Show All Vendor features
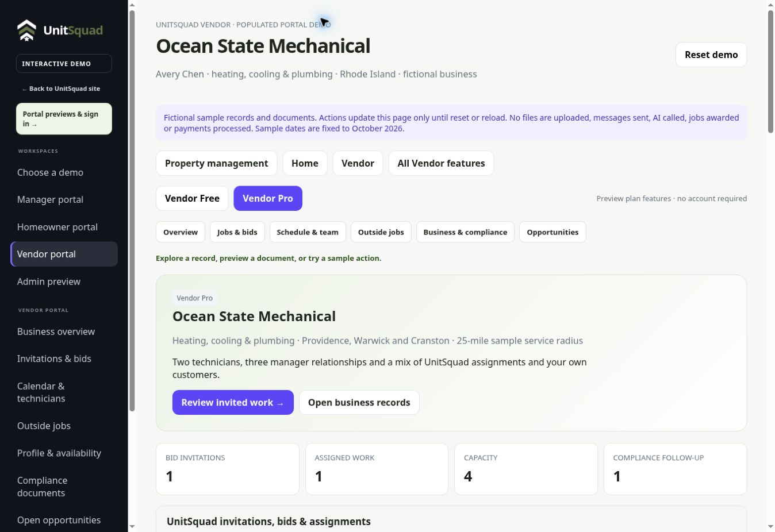This screenshot has height=532, width=775. (x=441, y=163)
